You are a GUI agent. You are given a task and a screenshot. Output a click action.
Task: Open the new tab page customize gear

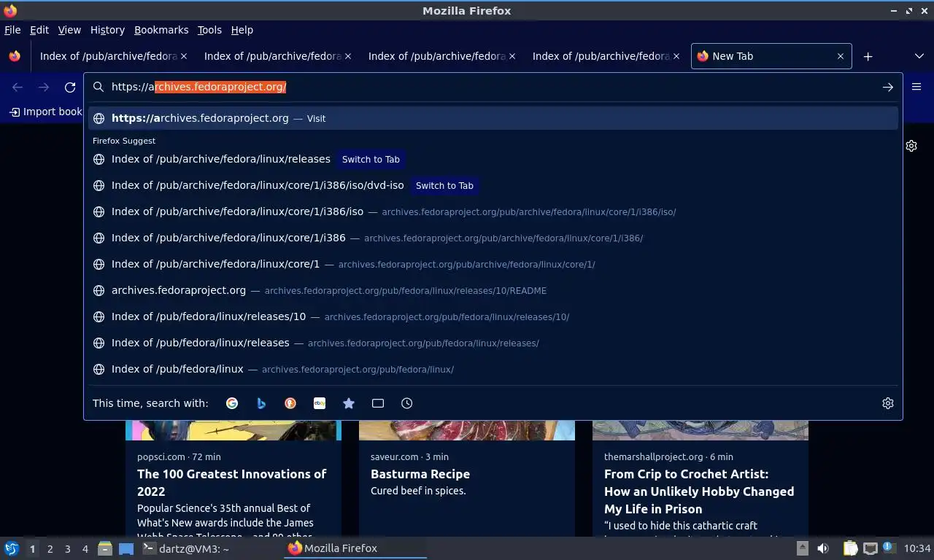[x=911, y=146]
